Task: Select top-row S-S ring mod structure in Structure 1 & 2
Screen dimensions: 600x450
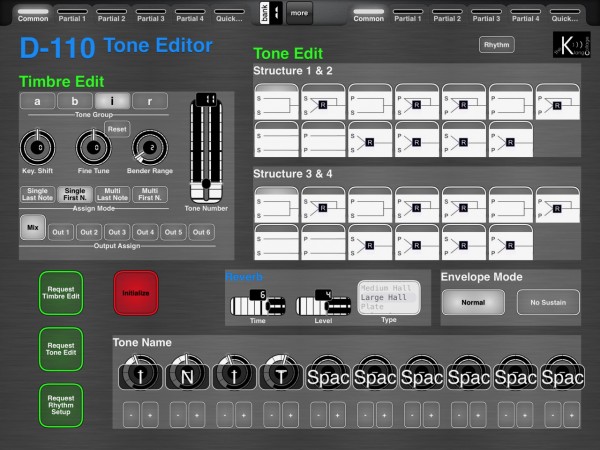Action: [x=323, y=102]
